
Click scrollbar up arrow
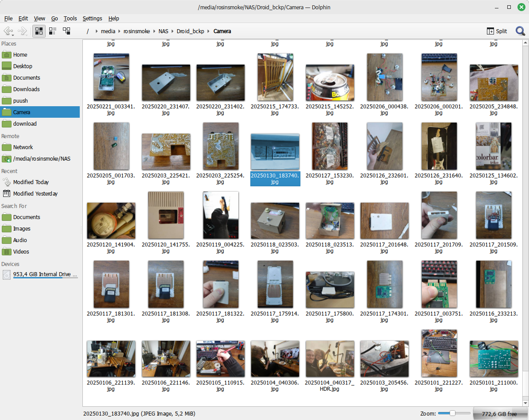coord(525,43)
